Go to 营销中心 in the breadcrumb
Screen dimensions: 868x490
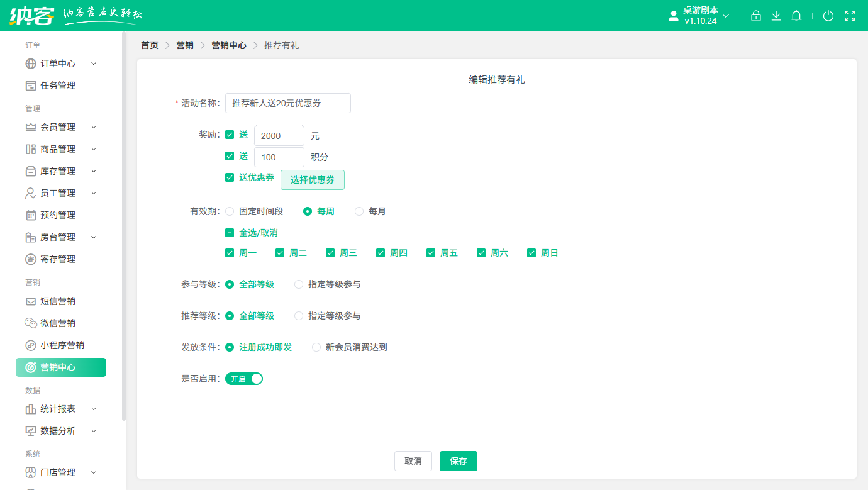[229, 45]
